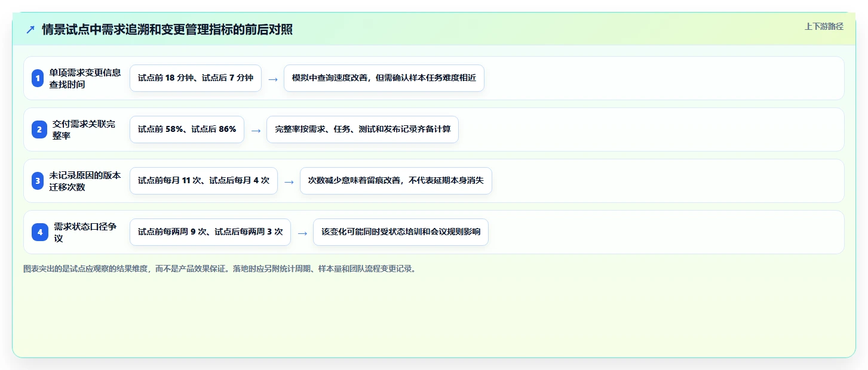Screen dimensions: 868x370
Task: Select the 未记录原因的版本迁移次数 label
Action: (85, 181)
